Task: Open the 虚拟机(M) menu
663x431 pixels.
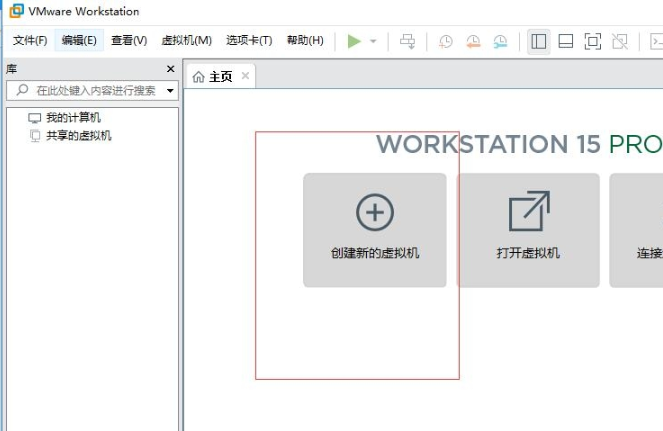Action: 186,41
